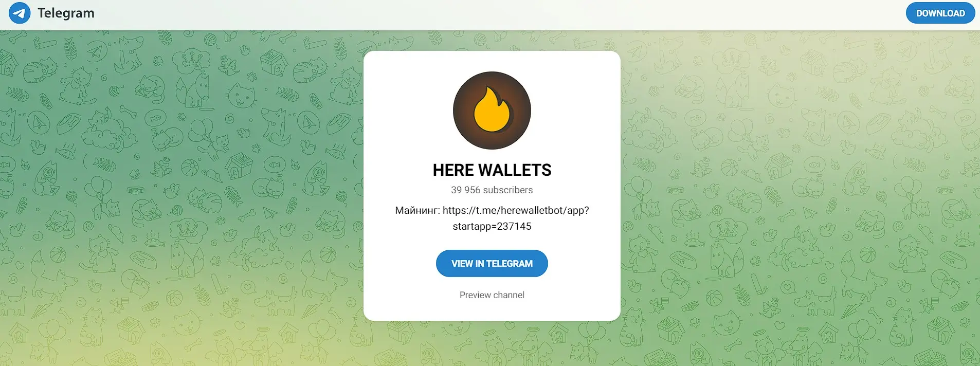980x366 pixels.
Task: Click the 39 956 subscribers count
Action: click(492, 190)
